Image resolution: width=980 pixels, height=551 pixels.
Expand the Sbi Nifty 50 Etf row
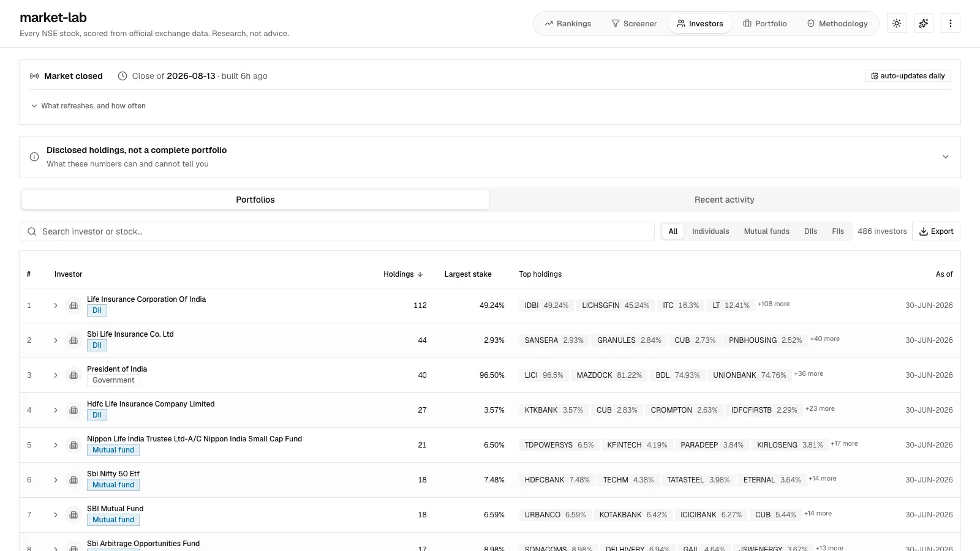tap(55, 480)
